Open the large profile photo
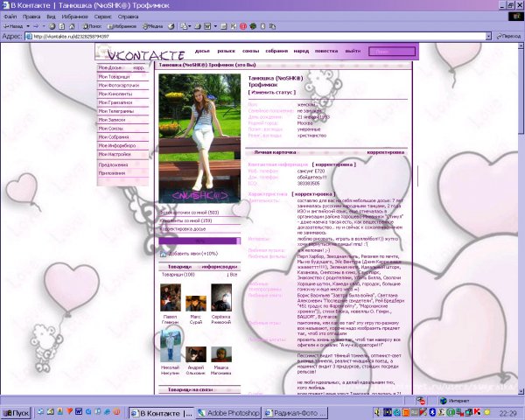 click(x=199, y=138)
